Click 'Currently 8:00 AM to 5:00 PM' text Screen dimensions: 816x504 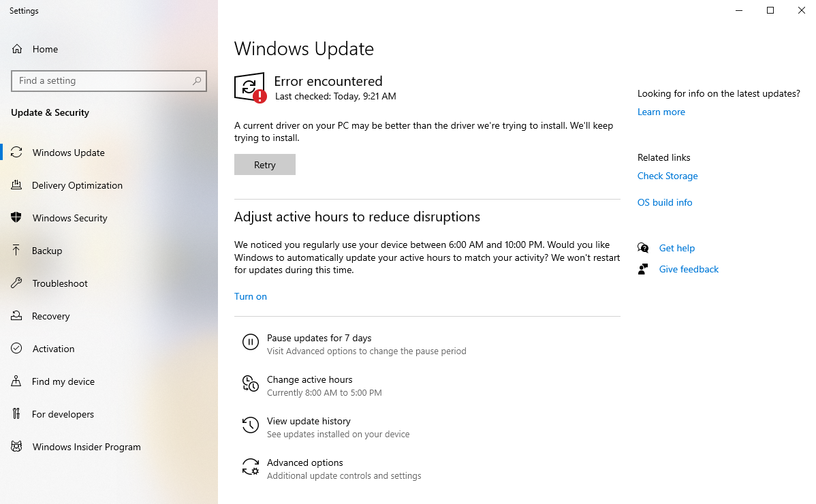[324, 393]
